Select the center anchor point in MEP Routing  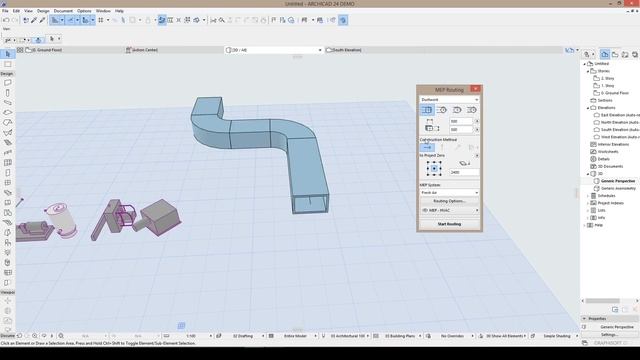(x=434, y=168)
